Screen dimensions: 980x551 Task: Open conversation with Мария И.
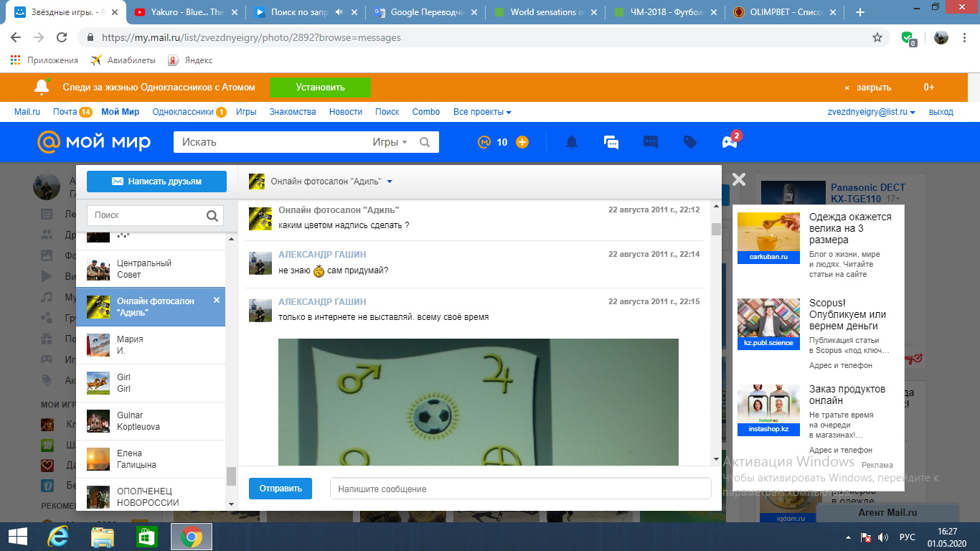(151, 345)
